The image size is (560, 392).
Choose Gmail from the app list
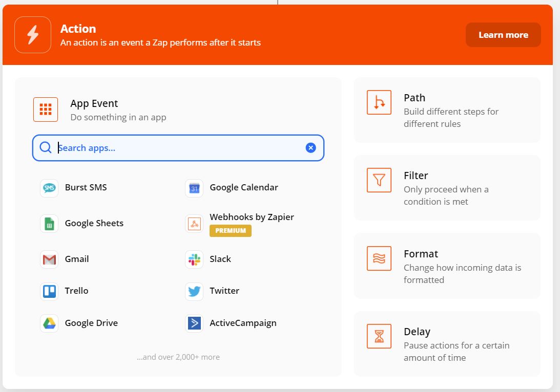(77, 259)
